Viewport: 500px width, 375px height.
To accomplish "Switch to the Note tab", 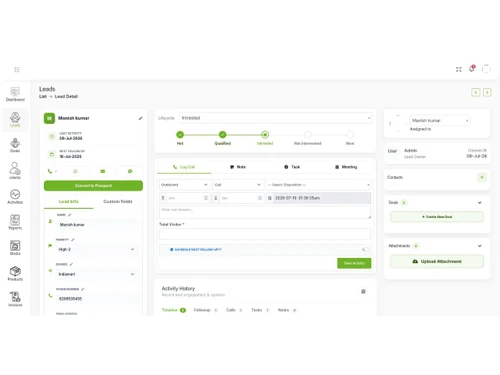I will [x=238, y=167].
